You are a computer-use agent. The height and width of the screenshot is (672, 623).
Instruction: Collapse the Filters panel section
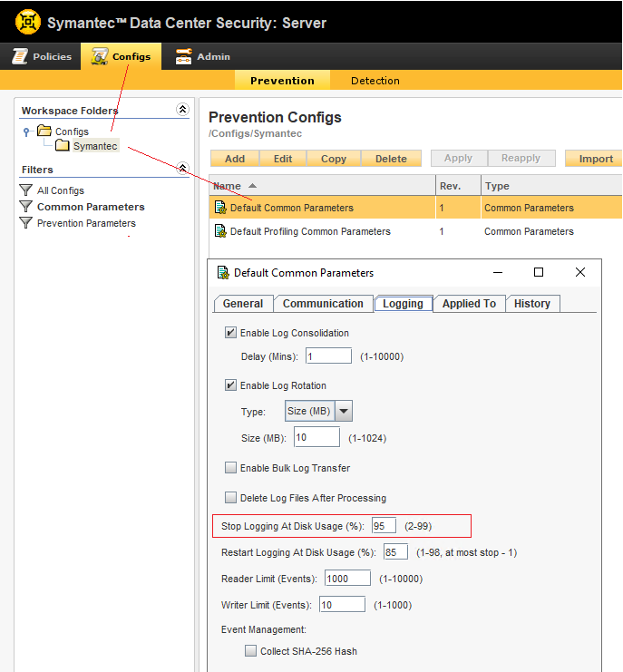tap(182, 169)
